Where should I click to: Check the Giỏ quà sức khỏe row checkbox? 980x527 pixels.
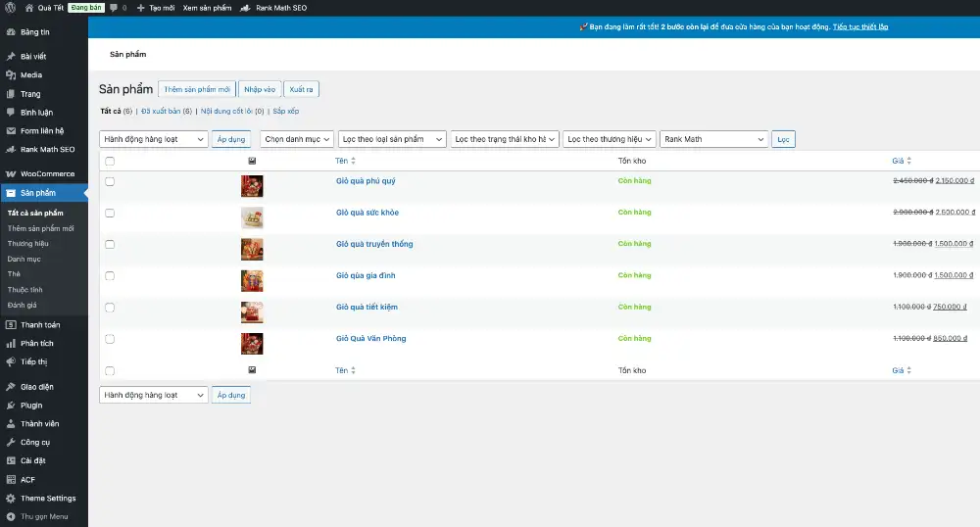[110, 213]
